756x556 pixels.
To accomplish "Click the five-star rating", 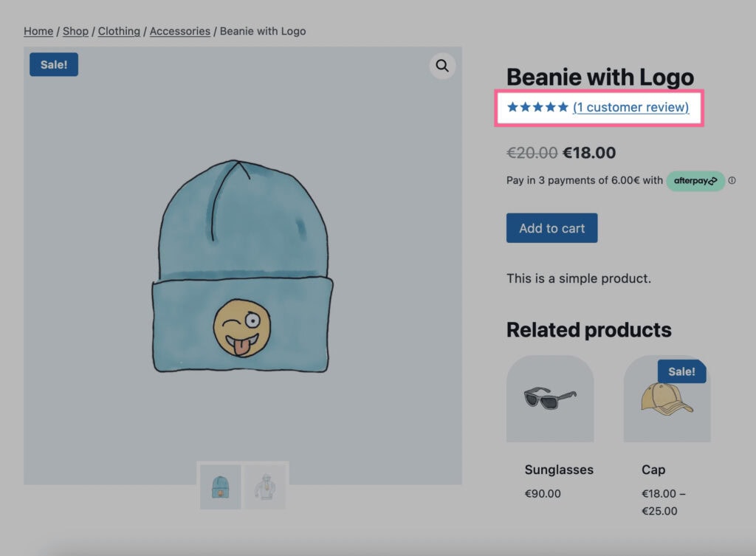I will point(537,107).
